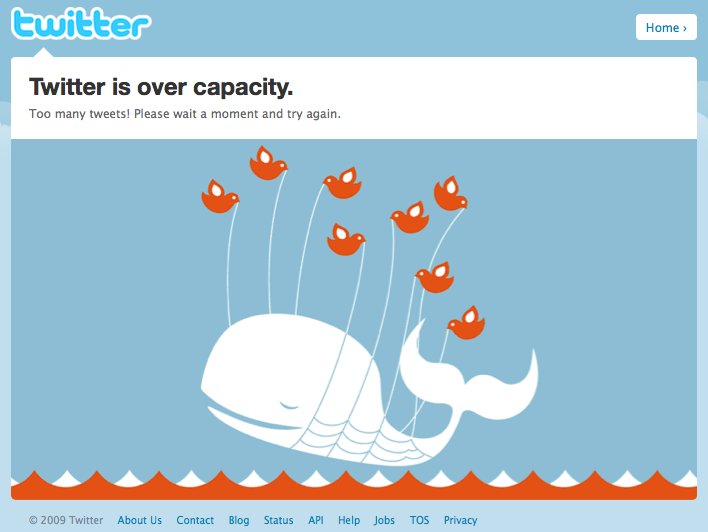Go to the Help link
This screenshot has width=708, height=532.
(x=349, y=520)
